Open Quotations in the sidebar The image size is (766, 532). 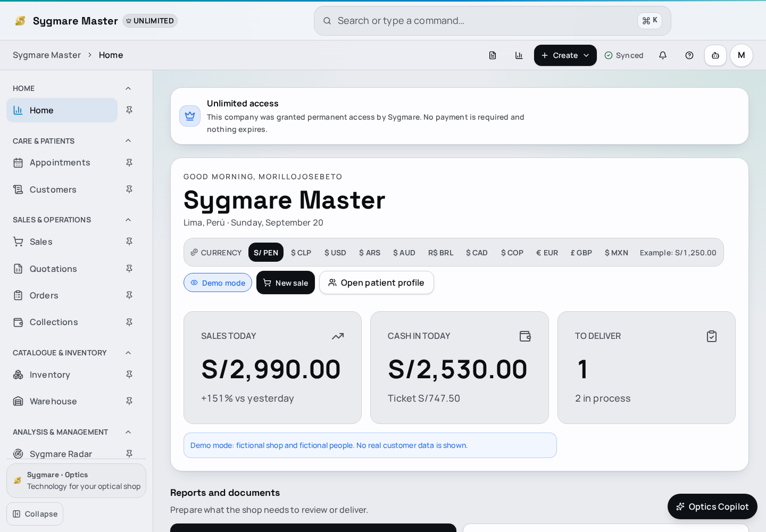(62, 269)
